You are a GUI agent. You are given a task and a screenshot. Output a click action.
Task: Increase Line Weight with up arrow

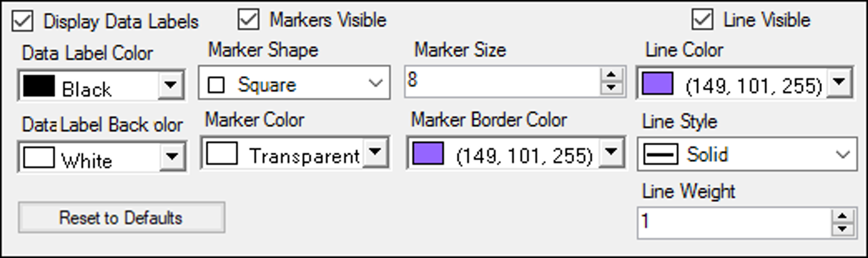[842, 216]
